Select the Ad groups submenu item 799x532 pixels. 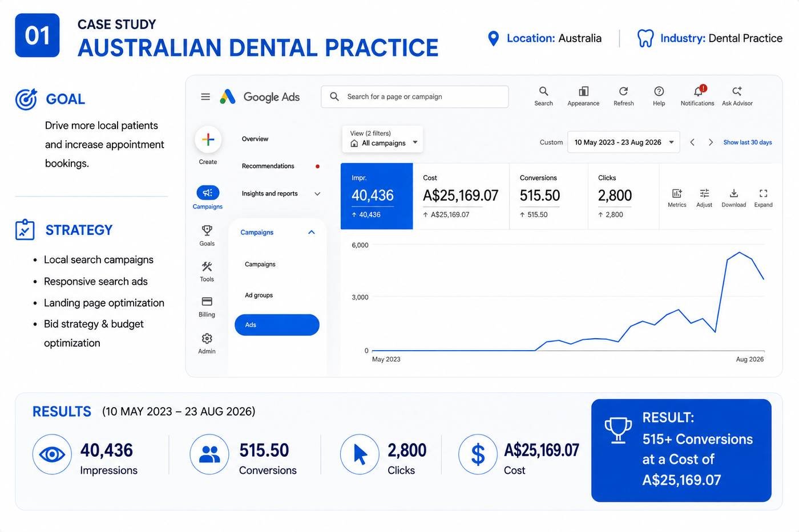coord(259,295)
